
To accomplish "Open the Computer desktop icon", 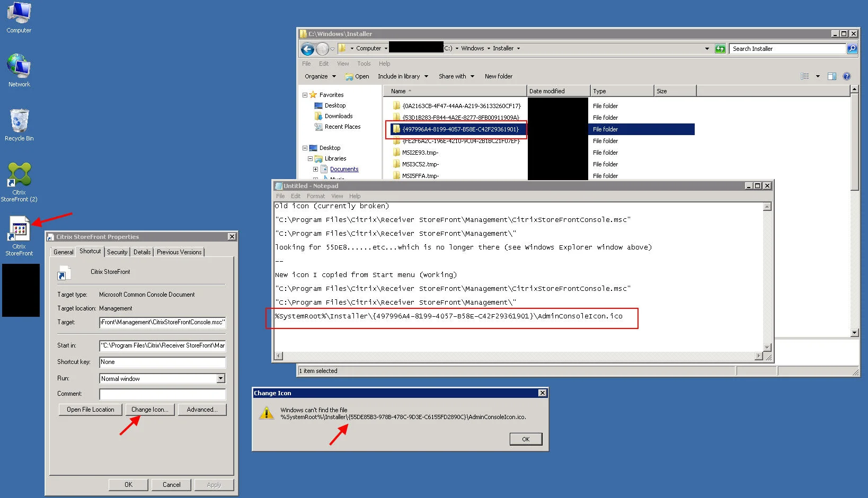I will pyautogui.click(x=19, y=17).
